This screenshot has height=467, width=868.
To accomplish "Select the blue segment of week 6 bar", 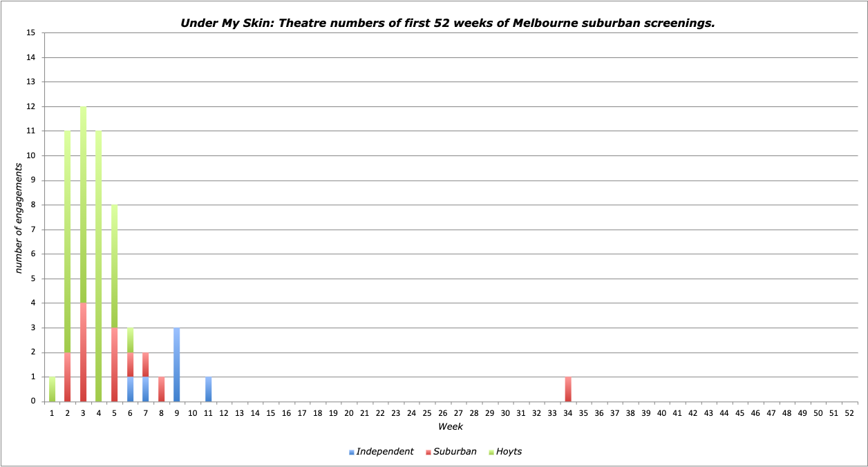I will pos(130,390).
